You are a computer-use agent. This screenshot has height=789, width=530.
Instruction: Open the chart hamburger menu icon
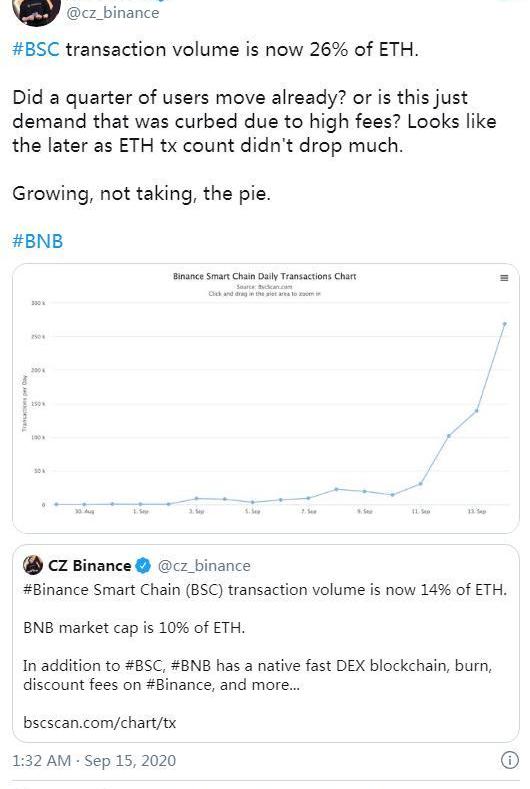tap(504, 278)
